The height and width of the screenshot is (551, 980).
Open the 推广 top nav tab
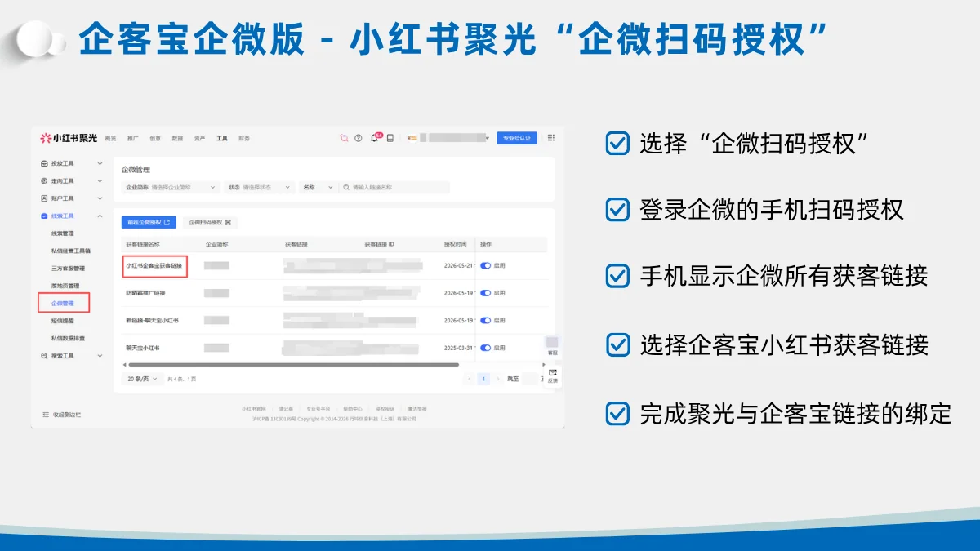point(133,138)
